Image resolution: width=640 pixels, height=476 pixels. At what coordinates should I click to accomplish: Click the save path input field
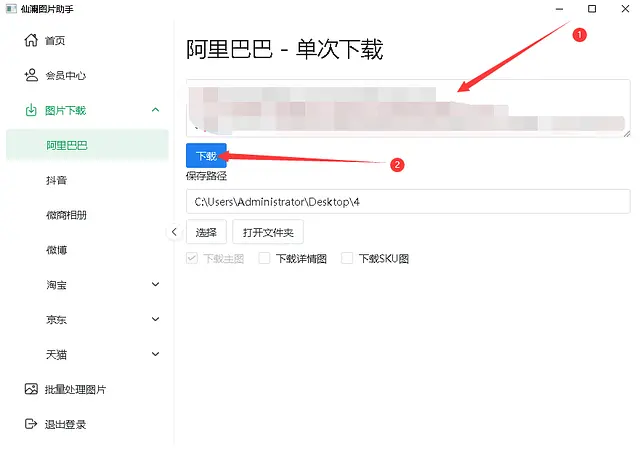(408, 201)
